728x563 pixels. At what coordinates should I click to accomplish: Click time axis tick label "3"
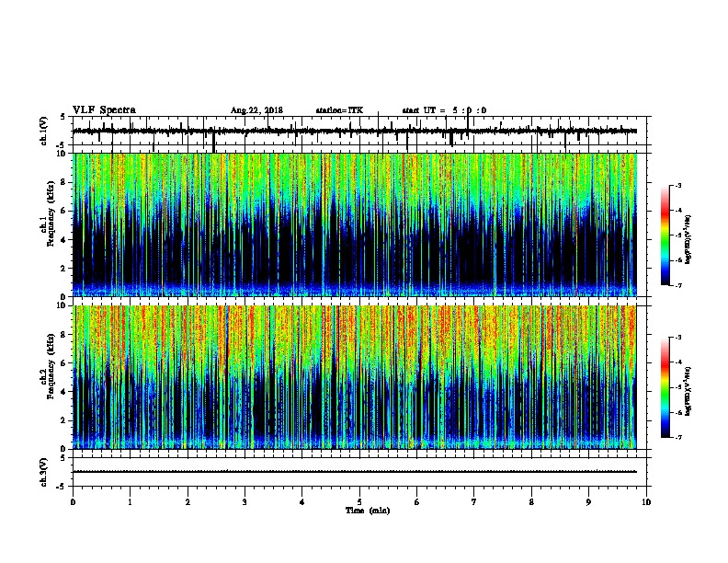pyautogui.click(x=245, y=502)
